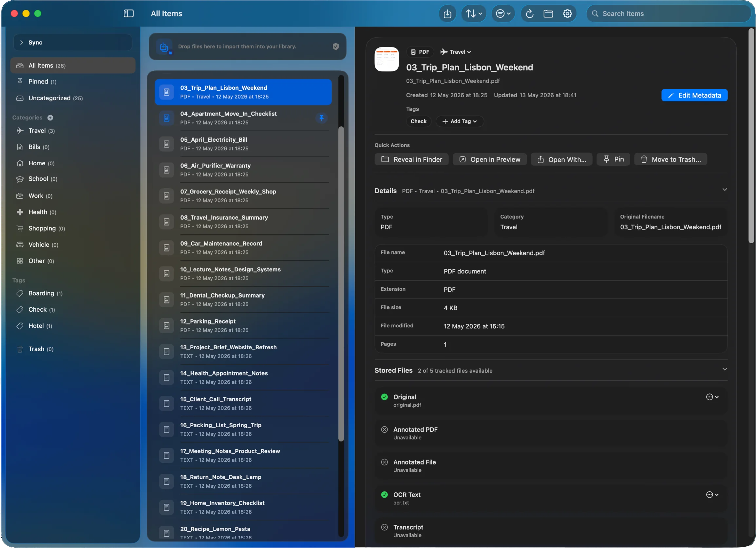Unpin 04_Apartment_Move_In_Checklist using pin icon
The height and width of the screenshot is (548, 756).
coord(321,118)
